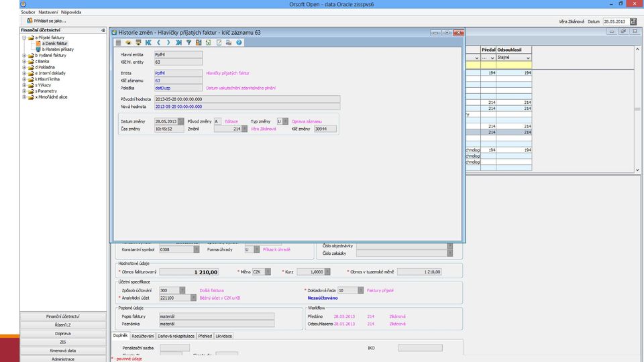Open the Administrace module button
The width and height of the screenshot is (644, 362).
point(63,359)
